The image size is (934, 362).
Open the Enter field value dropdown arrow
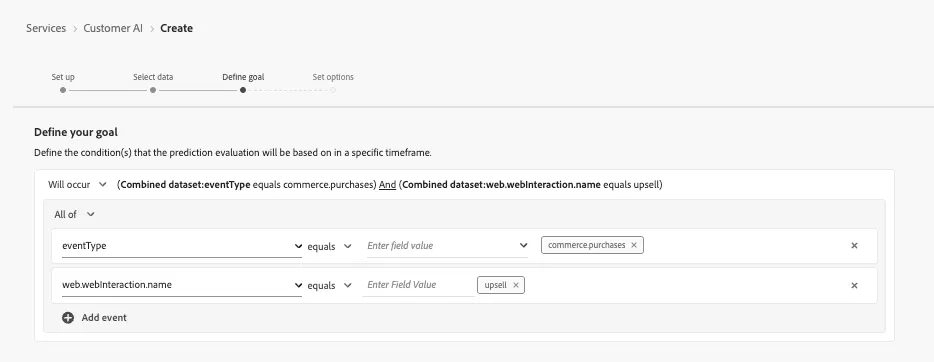(x=524, y=245)
